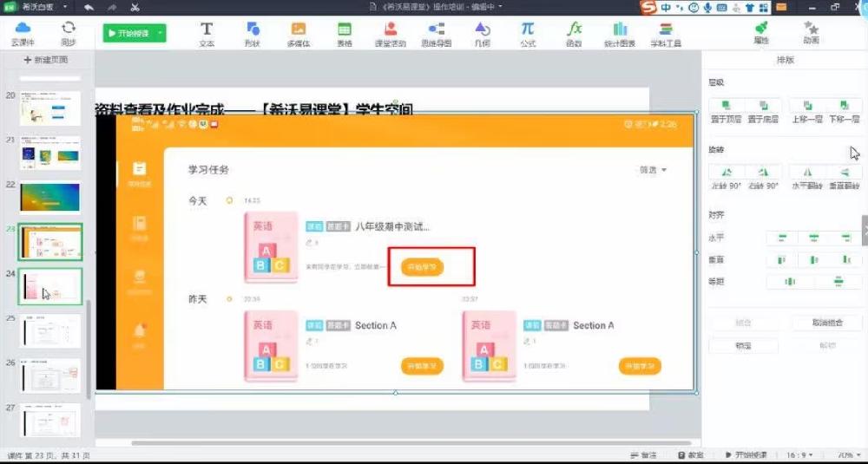The image size is (868, 464).
Task: Open the 多媒体 multimedia tool
Action: point(299,35)
